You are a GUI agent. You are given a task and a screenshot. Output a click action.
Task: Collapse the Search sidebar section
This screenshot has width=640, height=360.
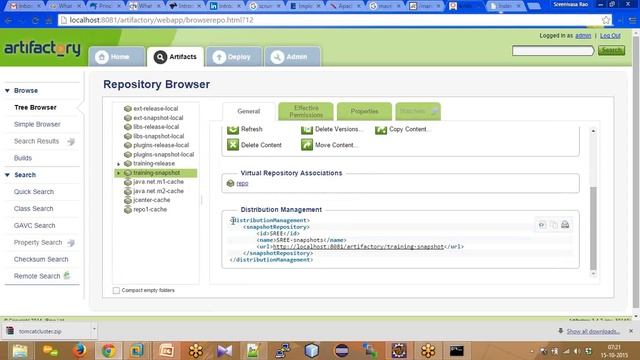click(x=7, y=175)
